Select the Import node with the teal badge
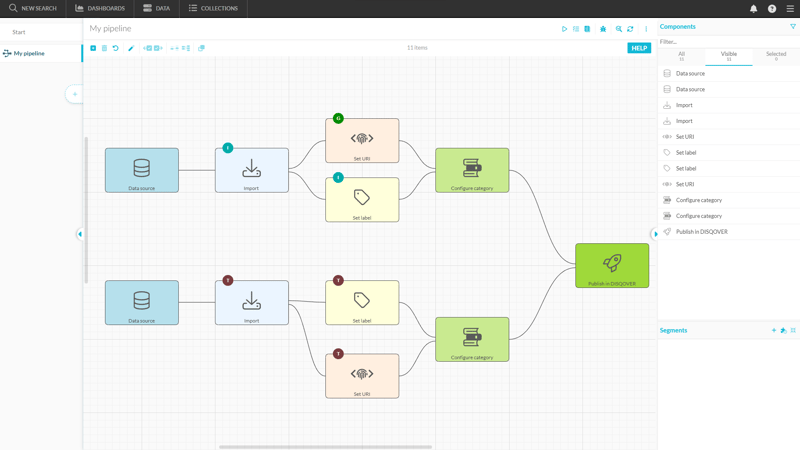Image resolution: width=800 pixels, height=450 pixels. point(252,170)
